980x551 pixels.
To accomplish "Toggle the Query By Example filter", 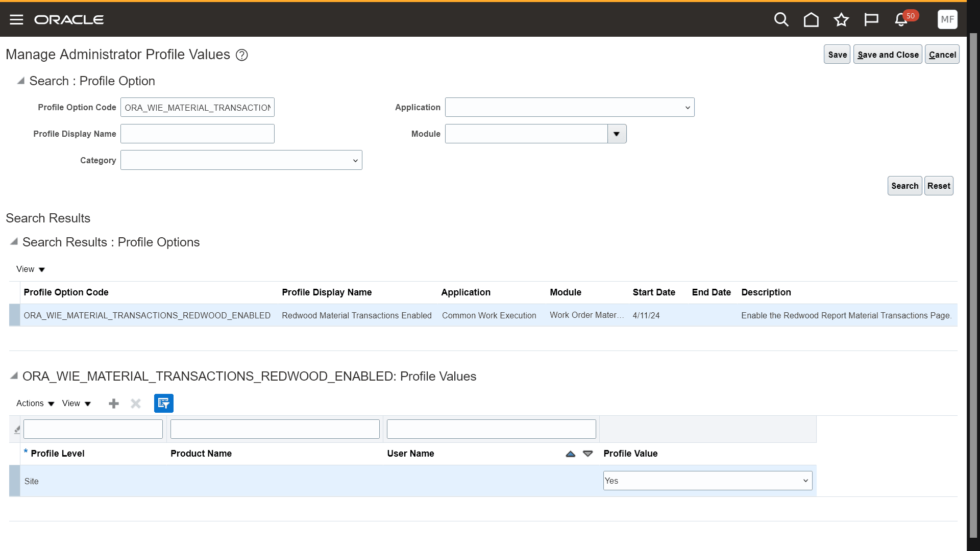I will pyautogui.click(x=163, y=403).
